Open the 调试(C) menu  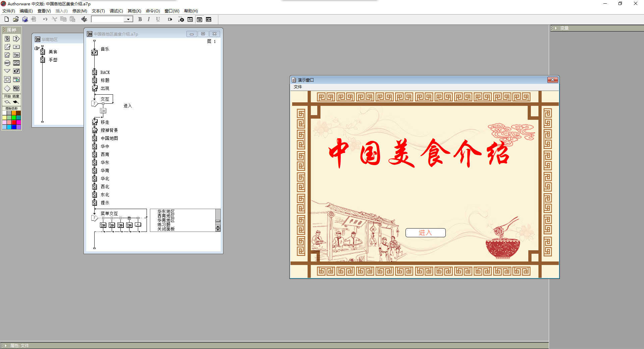click(x=116, y=11)
